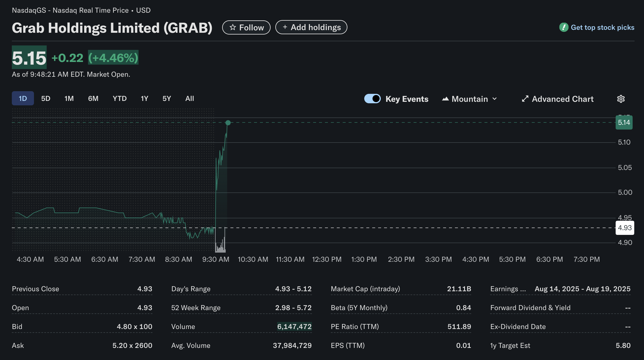Viewport: 644px width, 360px height.
Task: Switch to the 1M range tab
Action: tap(69, 98)
